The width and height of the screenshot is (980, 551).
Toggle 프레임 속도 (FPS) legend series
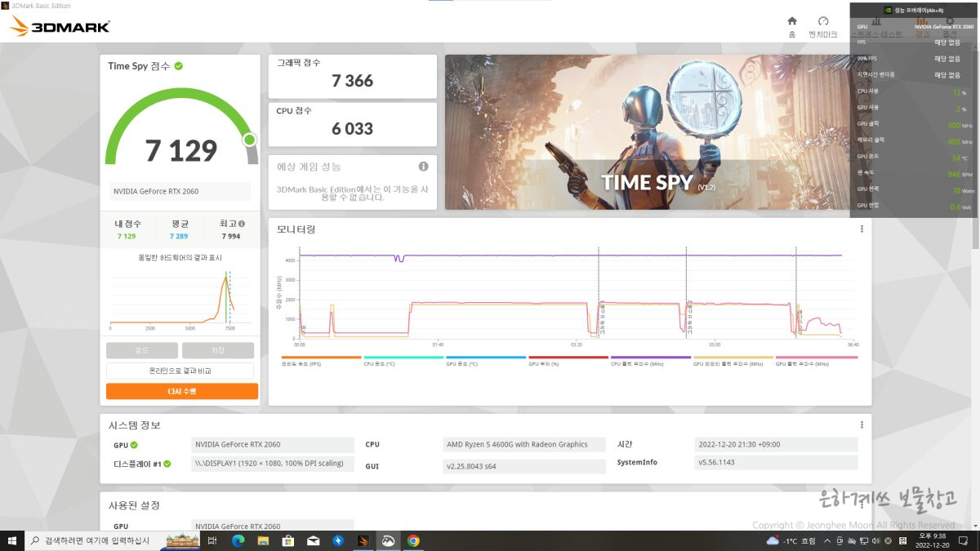[x=321, y=361]
